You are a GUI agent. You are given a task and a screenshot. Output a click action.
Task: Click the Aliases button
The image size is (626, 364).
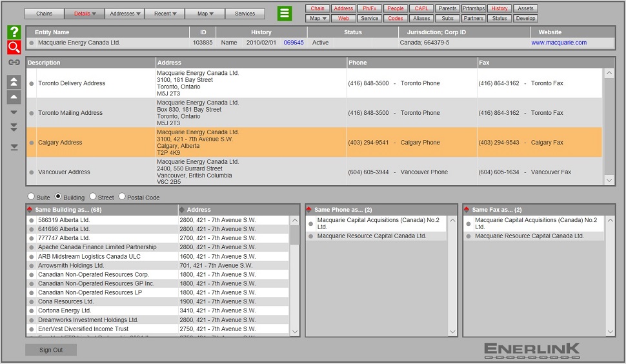coord(421,18)
